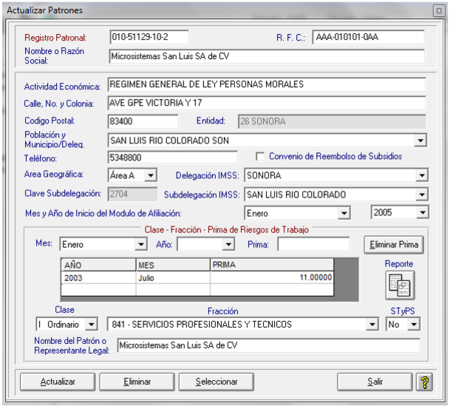Click the R.F.C. text field
Image resolution: width=450 pixels, height=406 pixels.
tap(368, 37)
